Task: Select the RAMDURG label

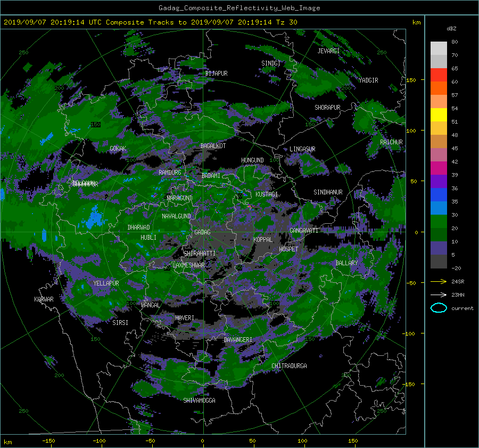Action: tap(170, 173)
